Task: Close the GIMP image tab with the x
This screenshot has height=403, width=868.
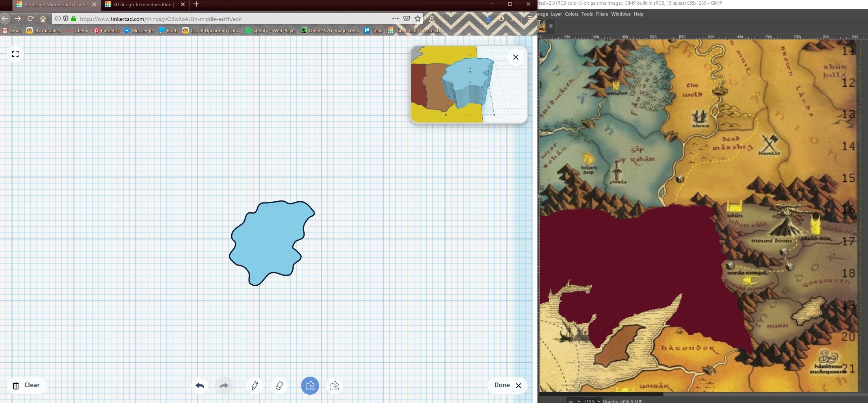Action: 551,26
